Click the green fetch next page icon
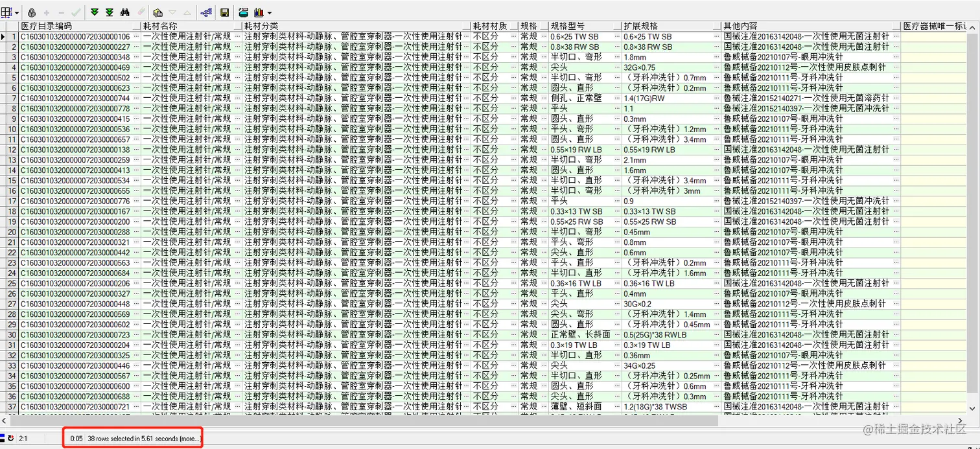 click(x=94, y=12)
